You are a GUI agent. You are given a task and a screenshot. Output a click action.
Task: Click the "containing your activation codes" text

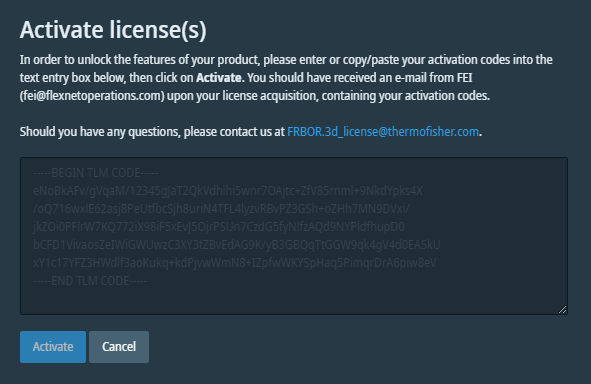[x=406, y=96]
